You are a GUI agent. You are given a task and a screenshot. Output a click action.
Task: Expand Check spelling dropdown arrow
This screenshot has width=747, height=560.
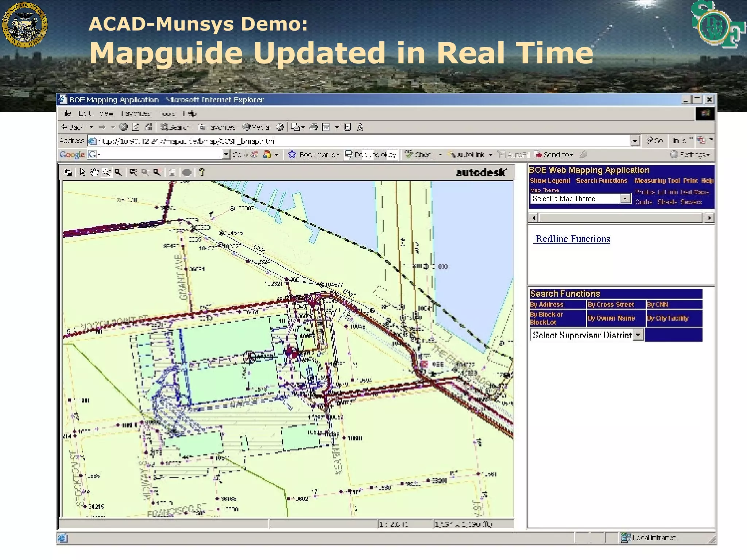coord(440,155)
